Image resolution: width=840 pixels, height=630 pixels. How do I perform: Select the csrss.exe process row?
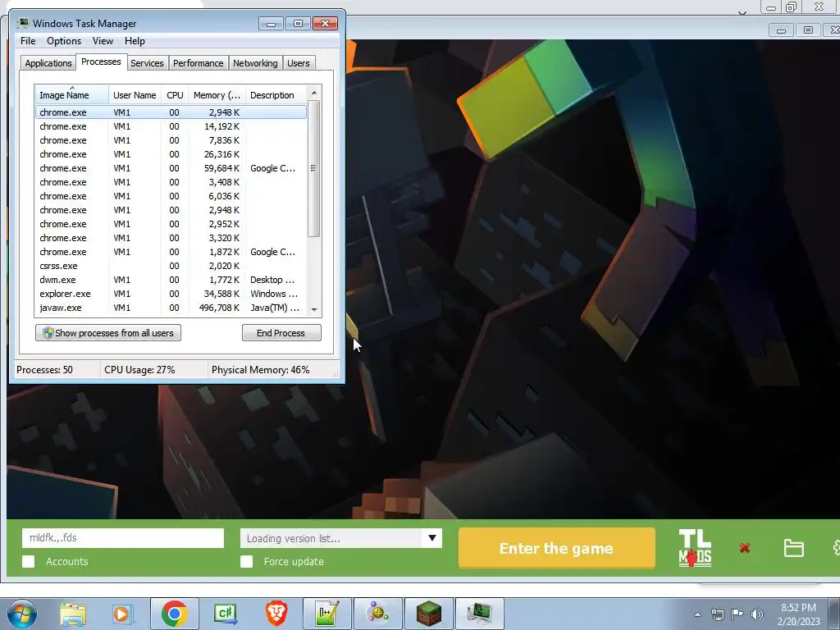pyautogui.click(x=171, y=266)
